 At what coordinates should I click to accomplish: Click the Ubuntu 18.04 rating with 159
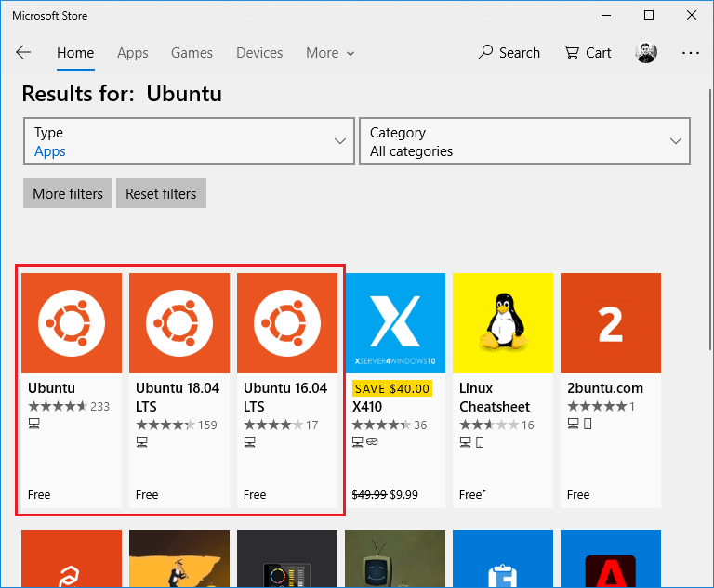coord(177,425)
